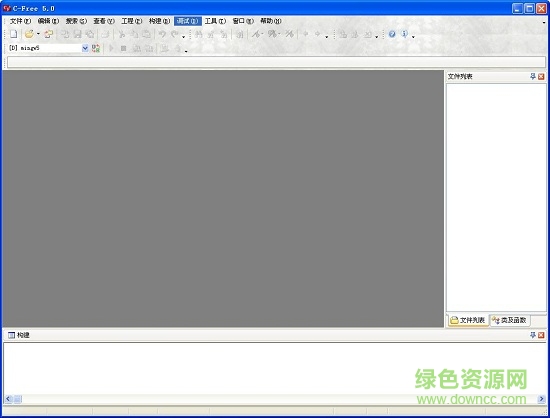The width and height of the screenshot is (550, 418).
Task: Click the right arrow of the 构建 panel scrollbar
Action: coord(541,399)
